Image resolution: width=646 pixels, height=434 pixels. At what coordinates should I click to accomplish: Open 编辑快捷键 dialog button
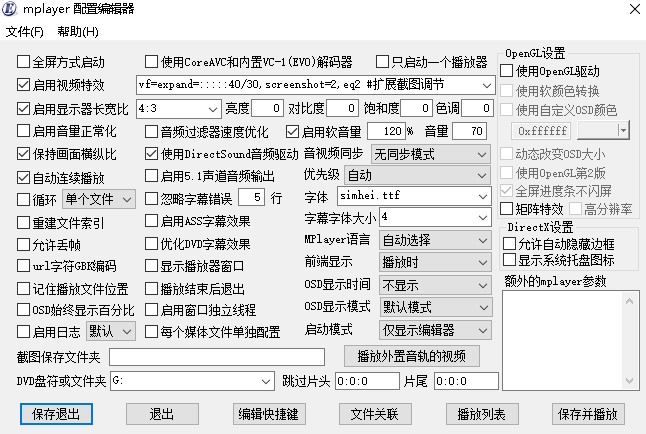pos(269,414)
